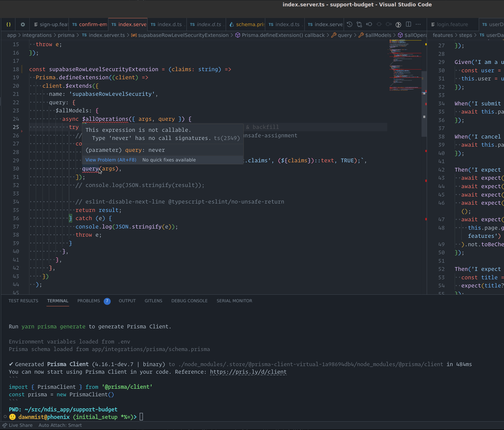The height and width of the screenshot is (430, 504).
Task: Split the editor using the split icon
Action: [409, 24]
